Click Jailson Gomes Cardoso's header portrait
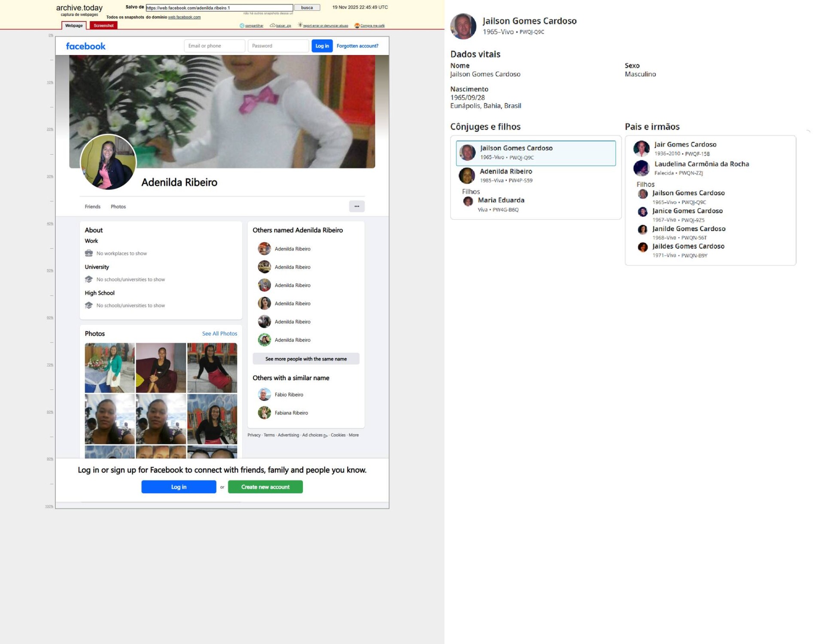 463,26
